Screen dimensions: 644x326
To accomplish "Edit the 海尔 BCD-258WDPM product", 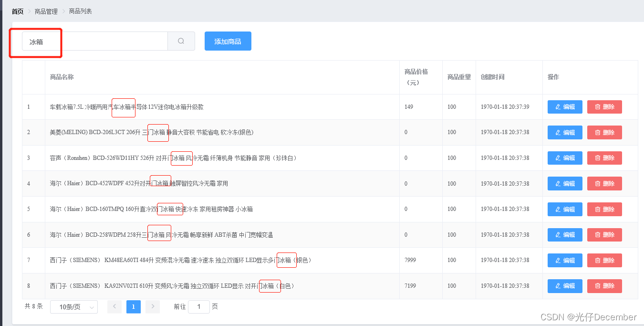I will click(x=565, y=235).
